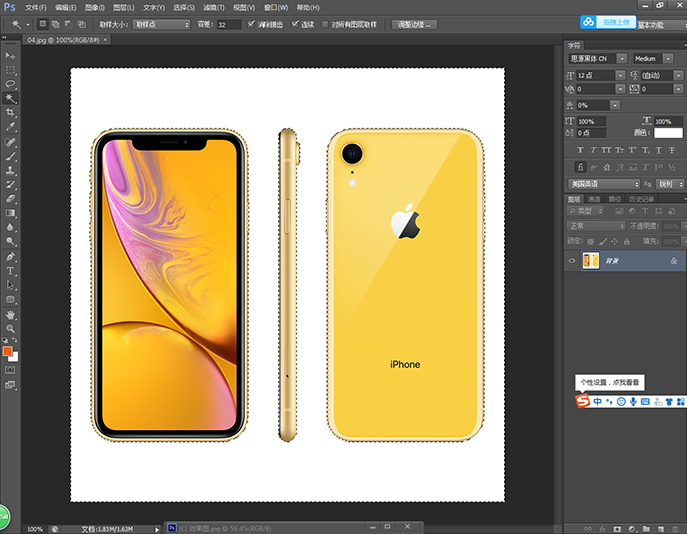This screenshot has height=534, width=687.
Task: Select the Rounded Rectangle shape tool
Action: [10, 300]
